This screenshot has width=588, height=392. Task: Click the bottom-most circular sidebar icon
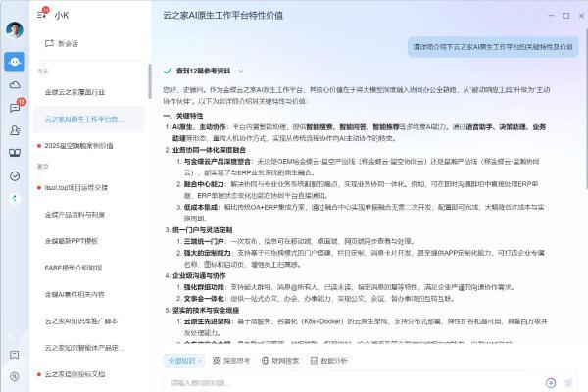[15, 376]
